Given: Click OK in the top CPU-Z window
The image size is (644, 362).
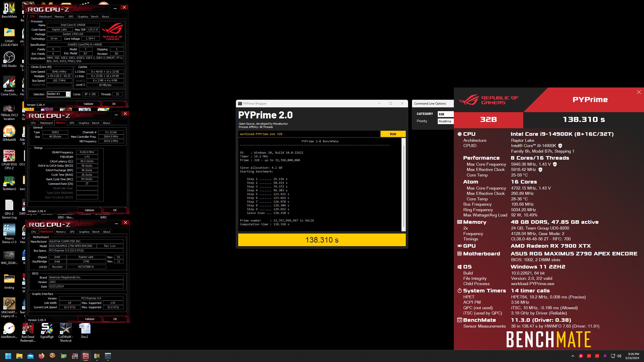Looking at the screenshot, I should (x=114, y=104).
